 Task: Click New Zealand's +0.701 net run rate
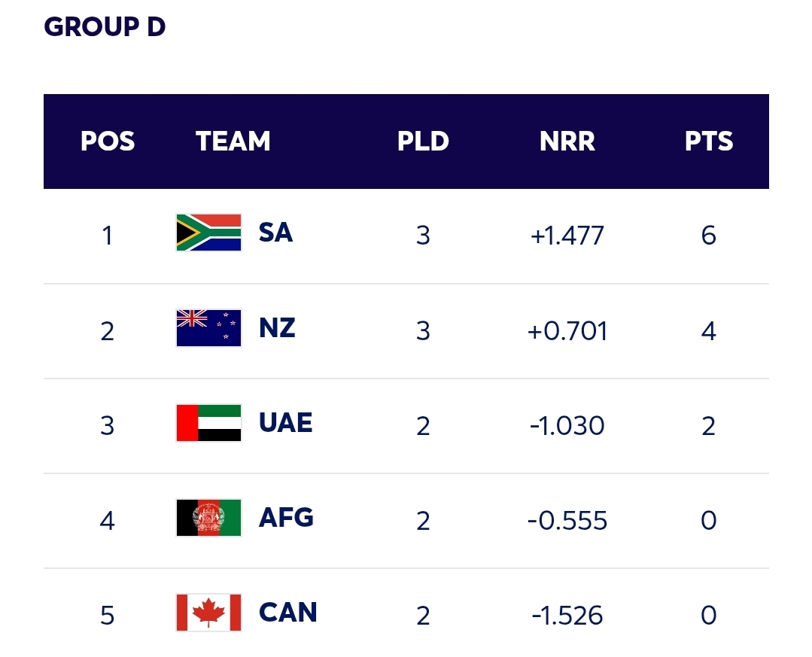(567, 331)
